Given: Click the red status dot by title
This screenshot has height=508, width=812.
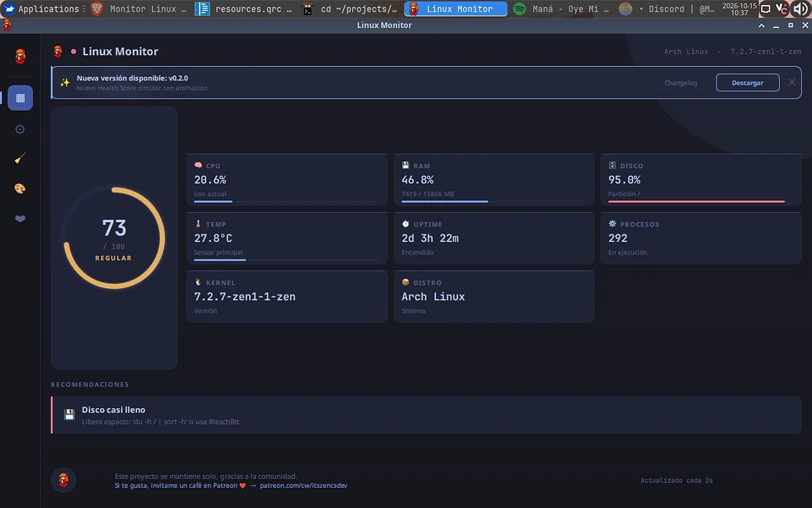Looking at the screenshot, I should [73, 51].
